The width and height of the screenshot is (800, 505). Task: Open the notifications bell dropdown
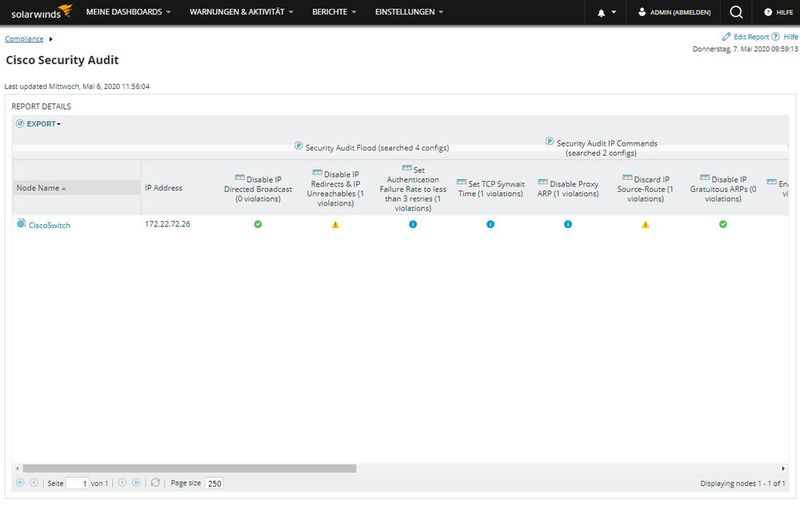point(607,12)
